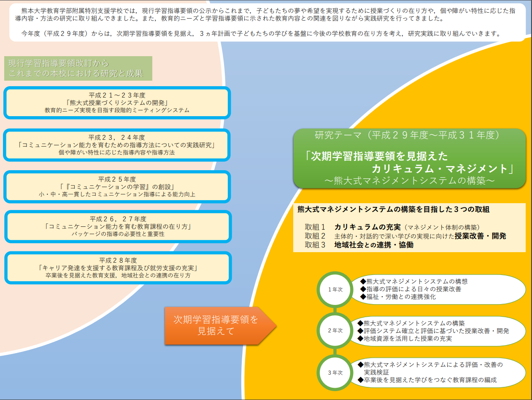The height and width of the screenshot is (400, 532).
Task: Click the text 個や障がい特性に応じた指導内容や指導方法
Action: (x=117, y=153)
